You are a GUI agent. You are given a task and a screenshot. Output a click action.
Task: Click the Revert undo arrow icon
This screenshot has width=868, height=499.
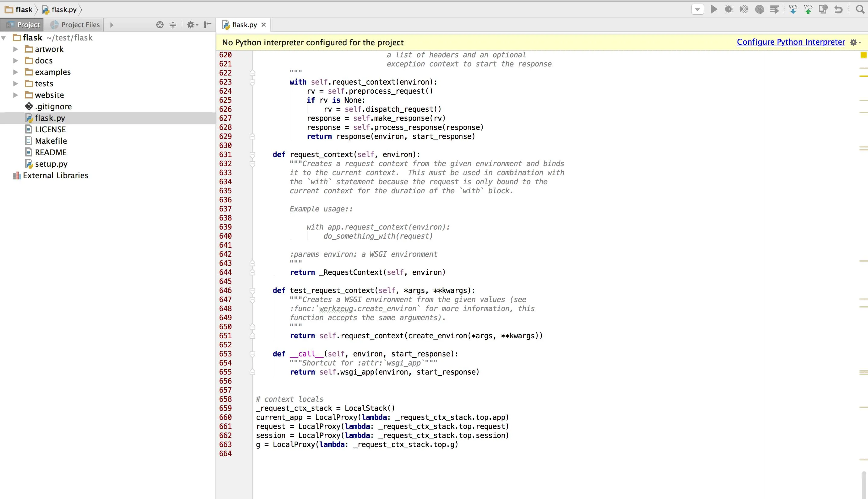pyautogui.click(x=838, y=9)
